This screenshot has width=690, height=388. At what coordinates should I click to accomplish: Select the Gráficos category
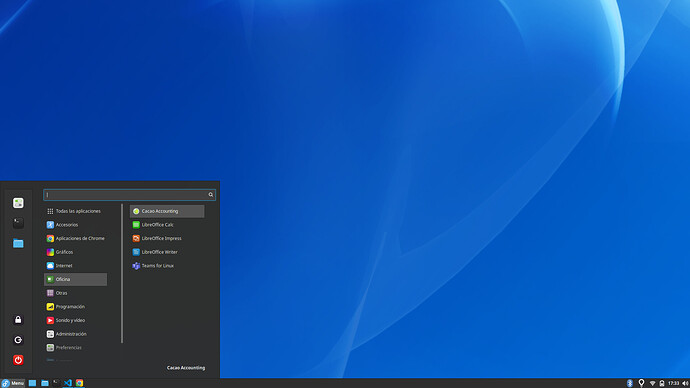[75, 252]
